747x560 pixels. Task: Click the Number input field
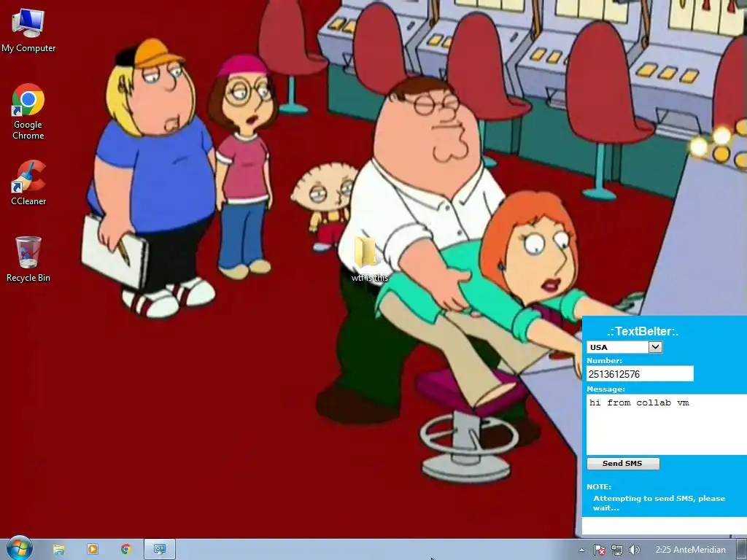click(x=640, y=374)
